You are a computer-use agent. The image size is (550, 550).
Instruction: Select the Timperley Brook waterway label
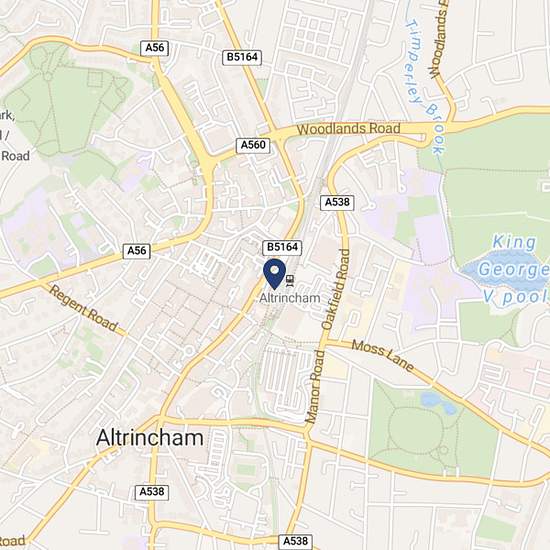(x=424, y=87)
